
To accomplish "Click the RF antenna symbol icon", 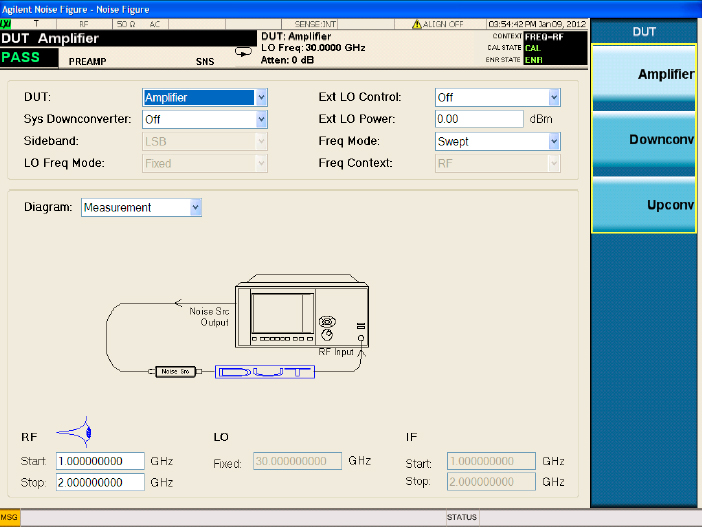I will [x=74, y=432].
